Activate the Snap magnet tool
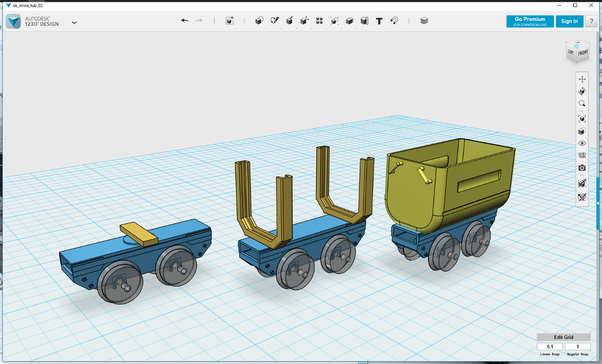Screen dimensions: 602x364 394,21
